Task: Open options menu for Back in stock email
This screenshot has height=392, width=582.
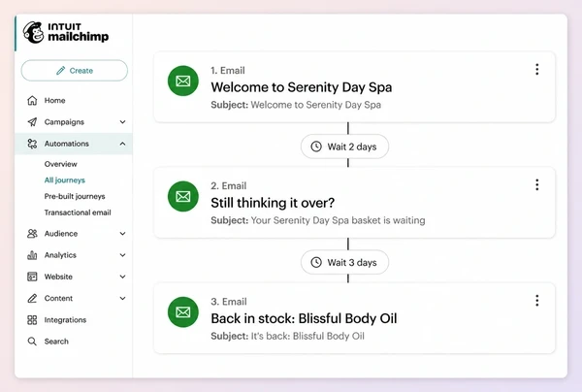Action: 536,301
